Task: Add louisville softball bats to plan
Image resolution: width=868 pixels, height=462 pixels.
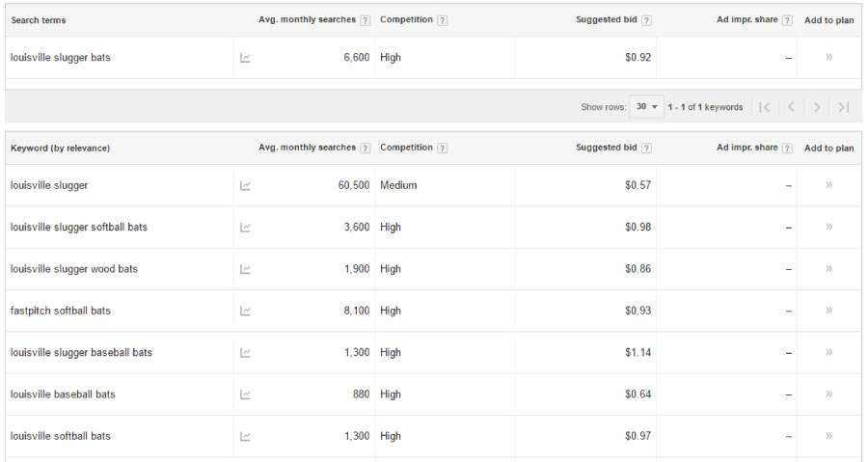Action: [x=828, y=436]
